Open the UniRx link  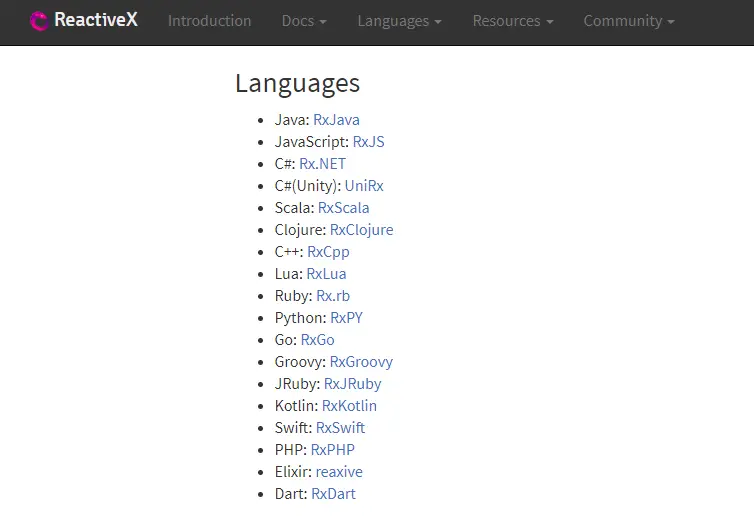click(x=364, y=186)
